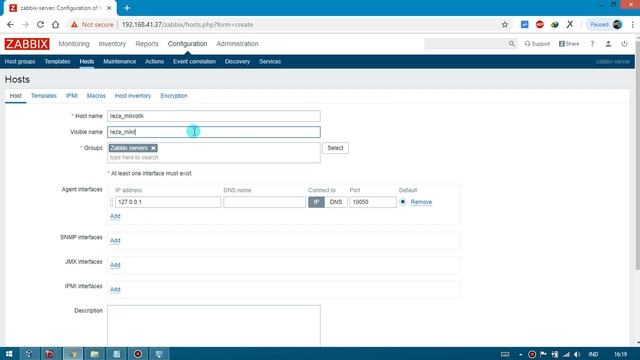This screenshot has height=360, width=640.
Task: Switch to the host form Templates tab
Action: [x=44, y=96]
